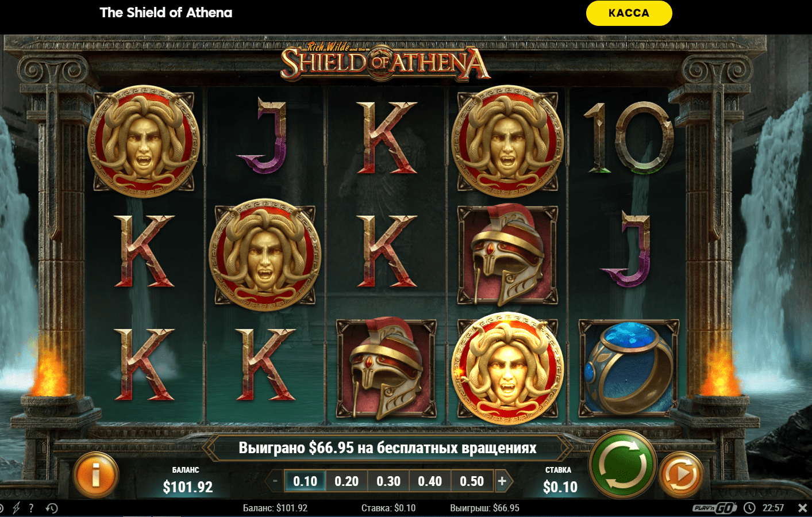
Task: Choose the 0.40 bet option
Action: click(430, 481)
